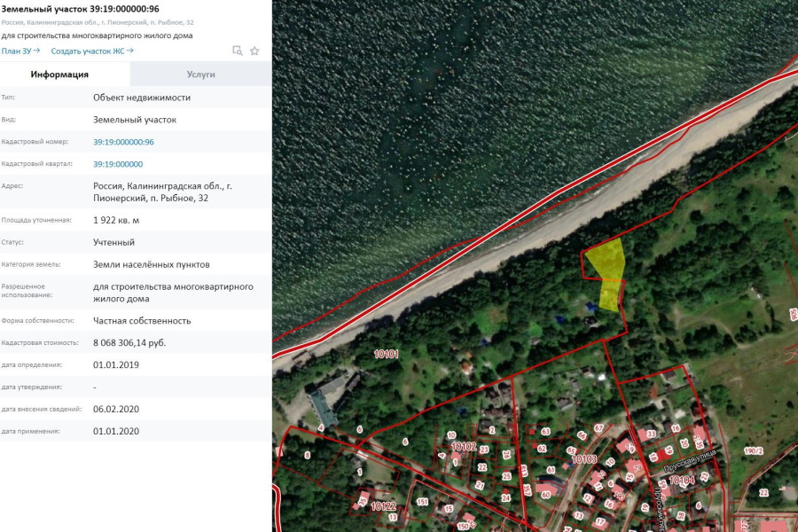Image resolution: width=798 pixels, height=532 pixels.
Task: Click block label 10122 on the map
Action: click(383, 505)
